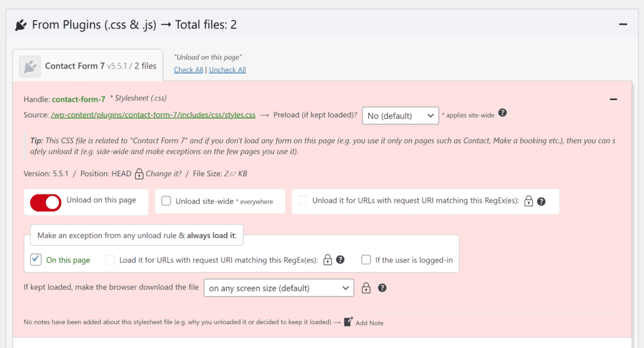
Task: Click the plug icon beside From Plugins heading
Action: click(x=21, y=25)
